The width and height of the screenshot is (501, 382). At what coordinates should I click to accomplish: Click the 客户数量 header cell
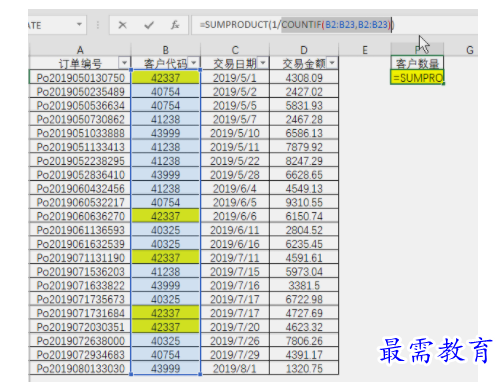click(417, 63)
